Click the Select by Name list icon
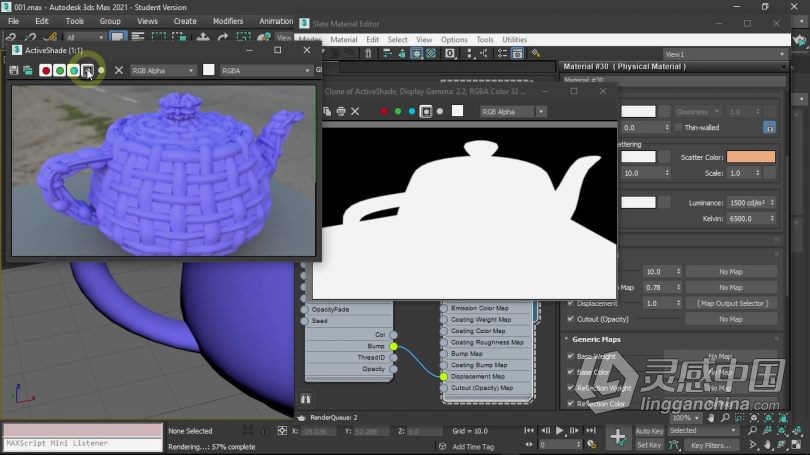This screenshot has height=455, width=810. click(x=137, y=37)
